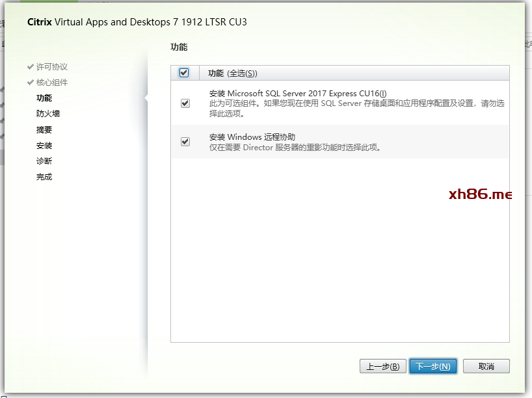Select the 摘要 step in sidebar
Viewport: 532px width, 398px height.
[44, 129]
